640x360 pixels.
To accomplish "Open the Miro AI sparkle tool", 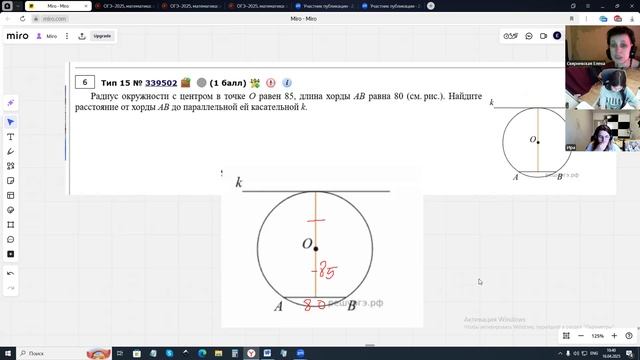I will point(11,102).
